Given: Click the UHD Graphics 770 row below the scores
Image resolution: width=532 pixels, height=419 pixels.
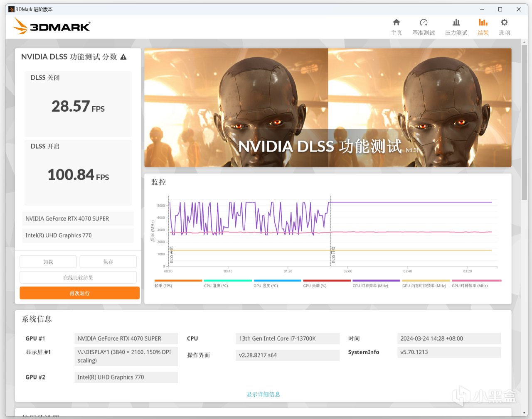Looking at the screenshot, I should 78,235.
